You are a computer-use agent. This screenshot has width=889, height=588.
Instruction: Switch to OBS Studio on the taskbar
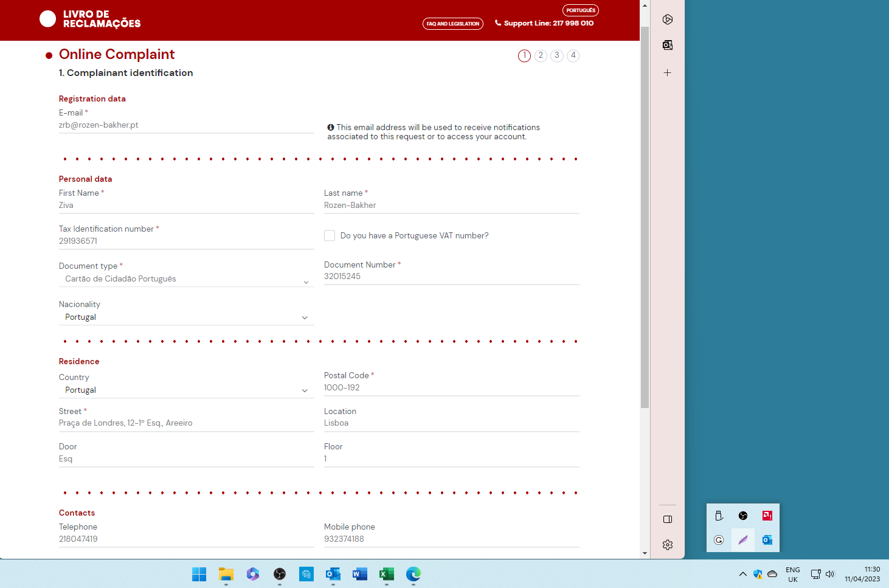coord(280,574)
